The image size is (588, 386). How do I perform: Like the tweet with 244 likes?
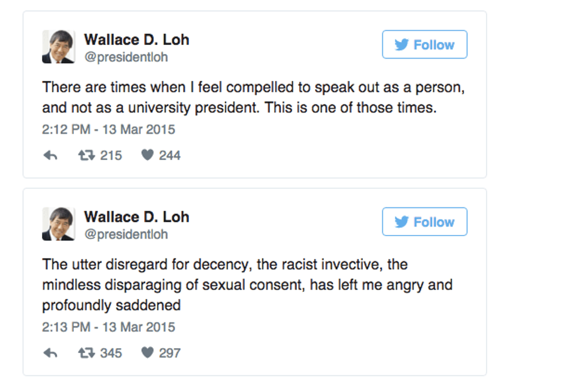point(147,155)
